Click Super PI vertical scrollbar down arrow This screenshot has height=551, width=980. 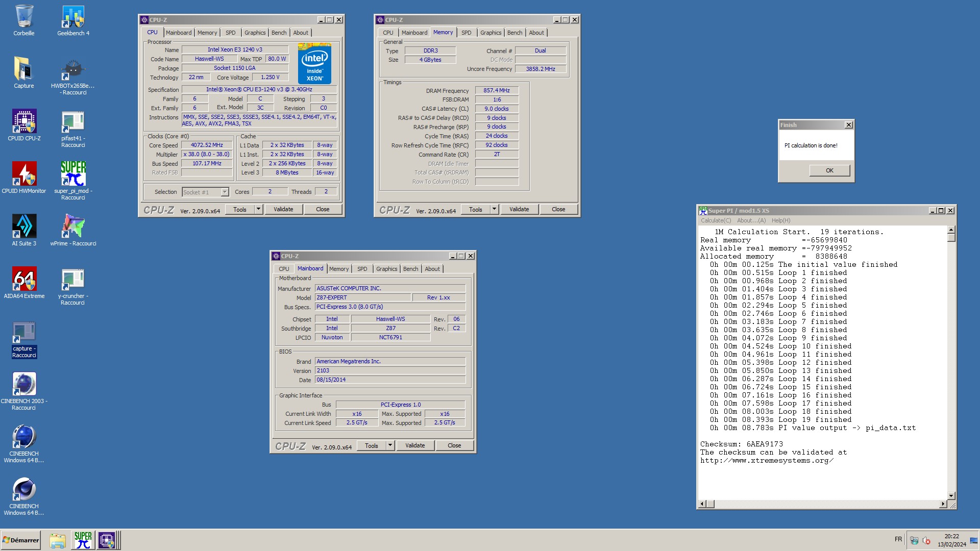(951, 495)
